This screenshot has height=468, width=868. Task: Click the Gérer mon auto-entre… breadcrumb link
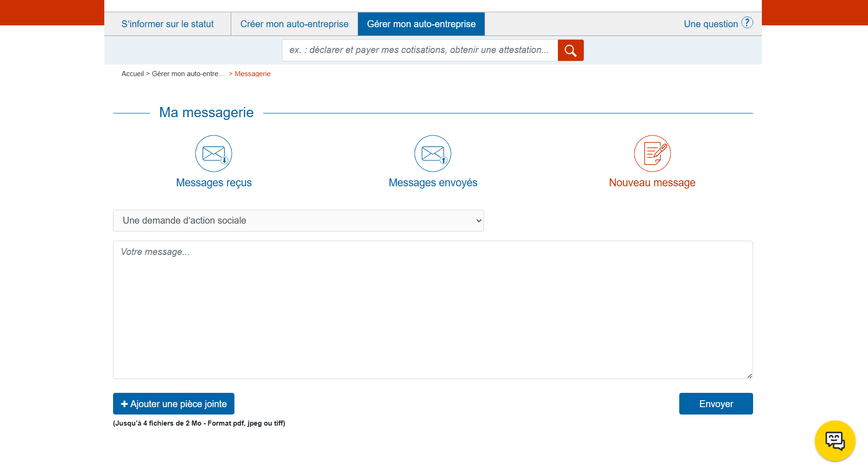(x=188, y=74)
